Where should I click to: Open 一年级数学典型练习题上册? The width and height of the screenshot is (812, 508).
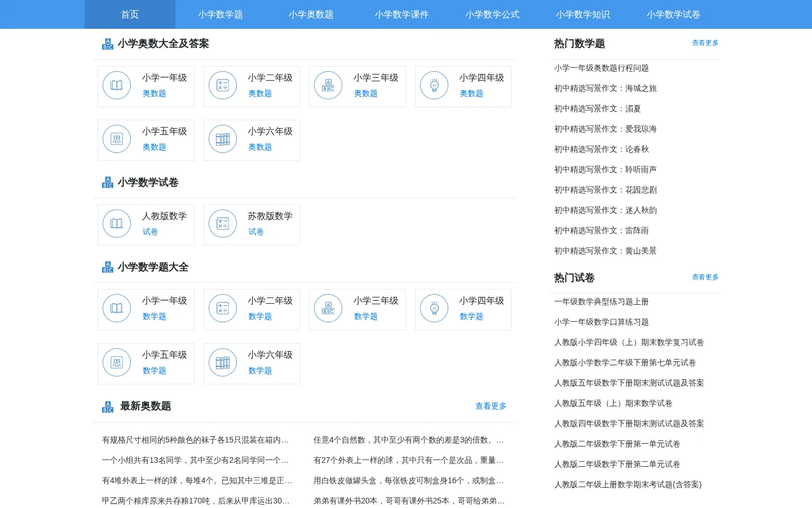[x=602, y=302]
